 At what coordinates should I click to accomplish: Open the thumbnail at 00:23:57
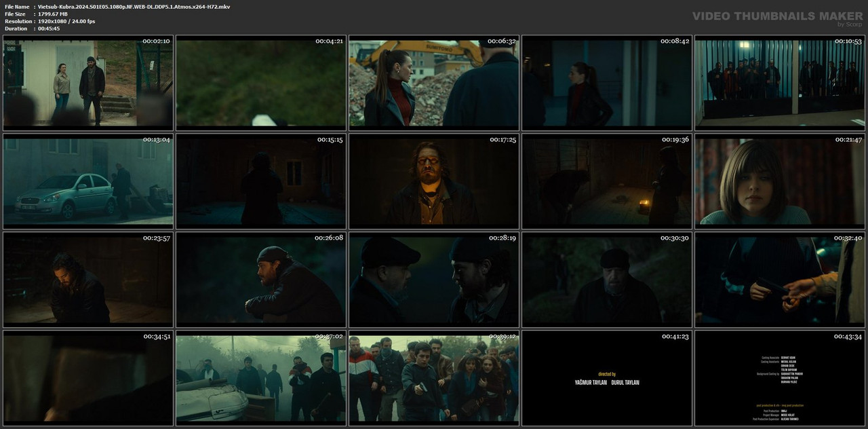(x=88, y=280)
